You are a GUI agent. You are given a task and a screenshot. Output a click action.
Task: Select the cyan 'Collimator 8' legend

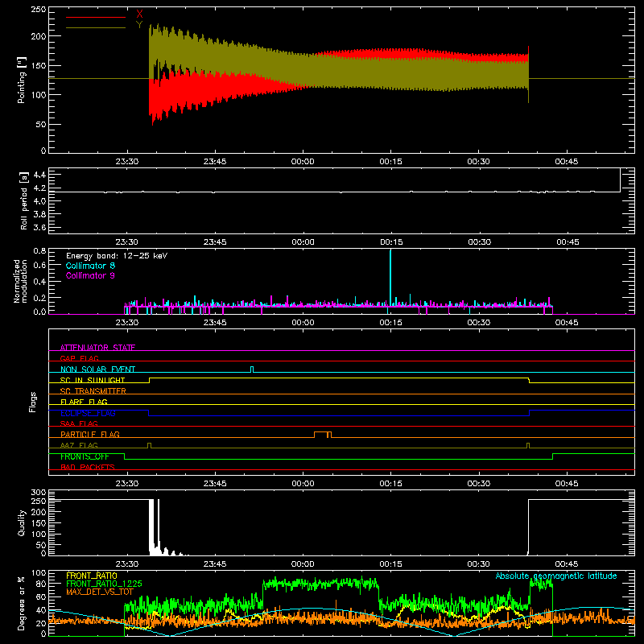(90, 266)
